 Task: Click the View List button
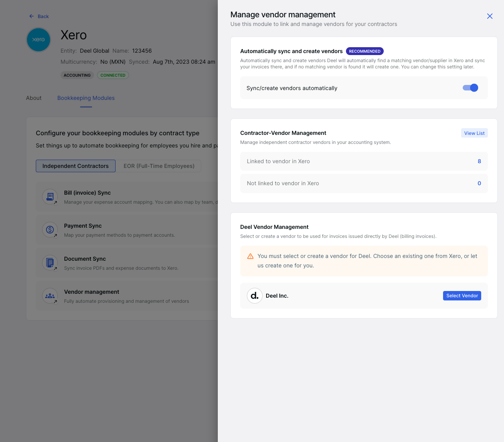pyautogui.click(x=474, y=133)
